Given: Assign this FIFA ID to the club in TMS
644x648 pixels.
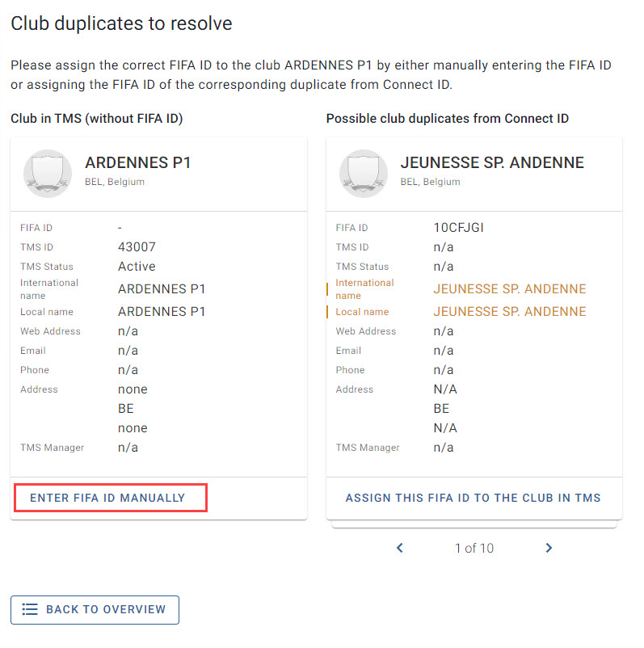Looking at the screenshot, I should [473, 498].
